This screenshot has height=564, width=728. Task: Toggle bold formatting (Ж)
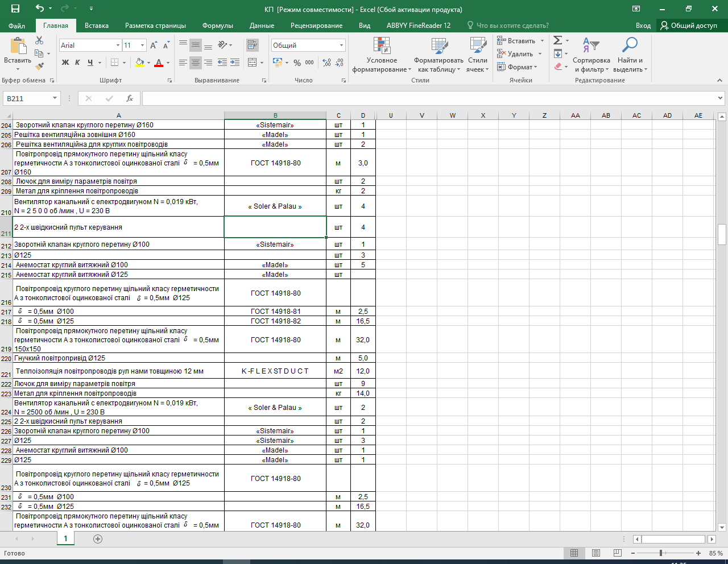pos(65,63)
